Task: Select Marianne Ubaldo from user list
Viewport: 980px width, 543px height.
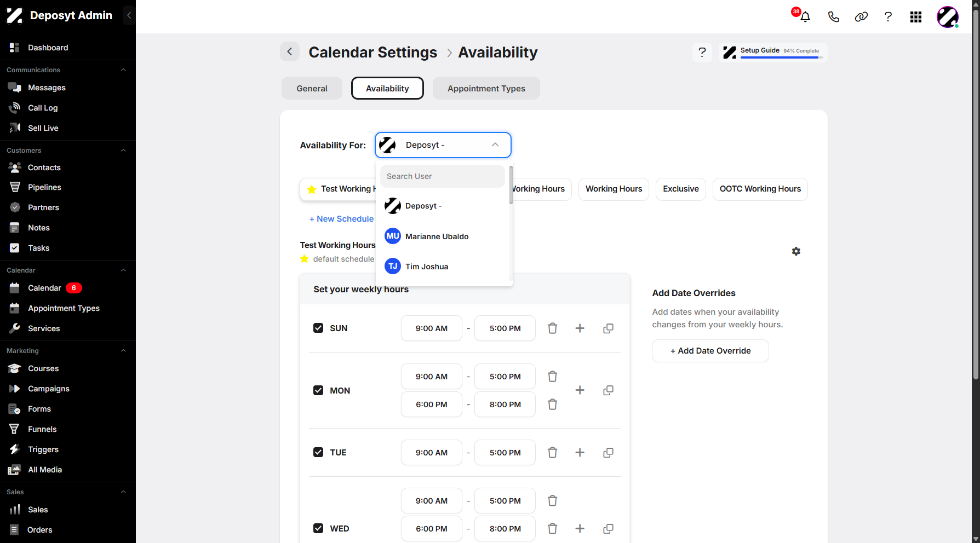Action: click(444, 236)
